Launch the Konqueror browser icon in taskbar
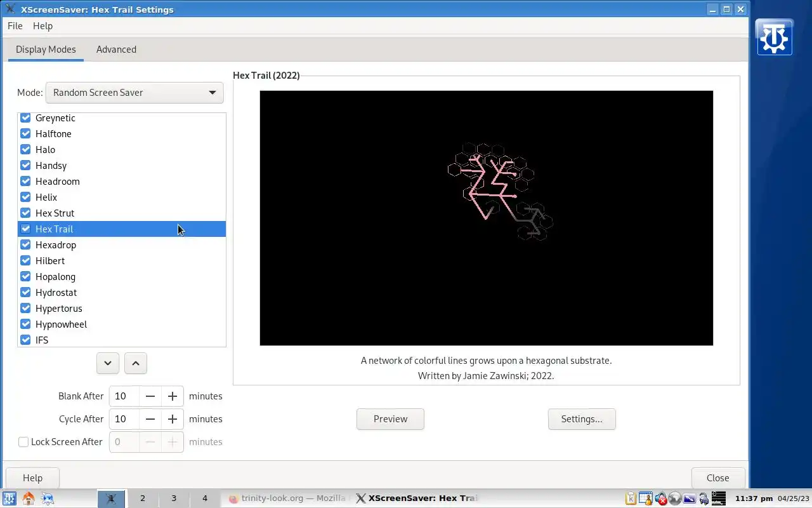This screenshot has width=812, height=508. (x=48, y=498)
